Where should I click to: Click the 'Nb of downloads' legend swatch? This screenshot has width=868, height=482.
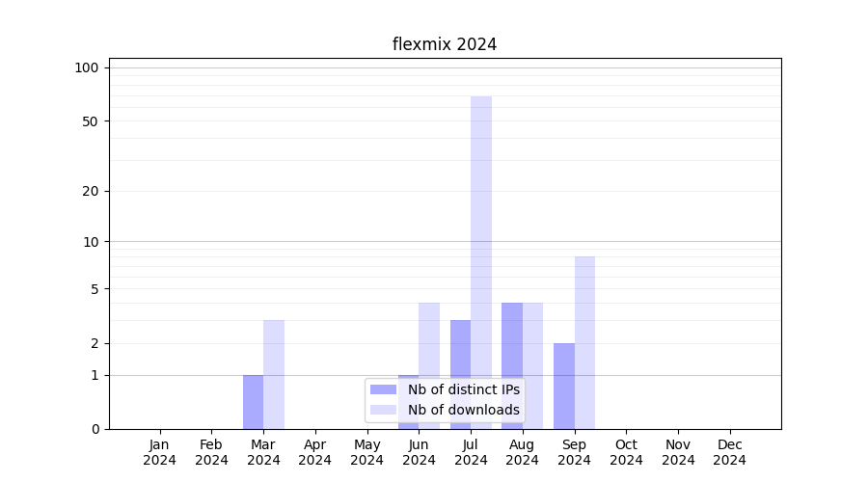(x=383, y=410)
